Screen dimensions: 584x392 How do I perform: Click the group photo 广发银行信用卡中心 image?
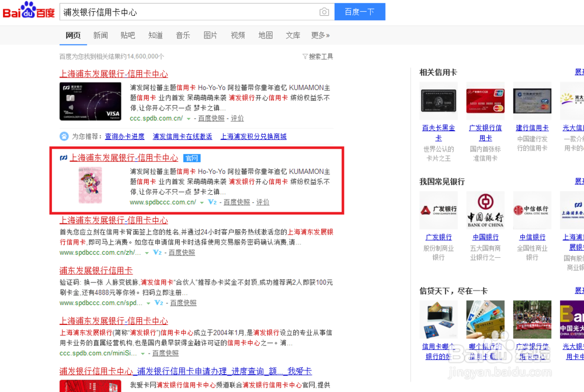click(532, 320)
